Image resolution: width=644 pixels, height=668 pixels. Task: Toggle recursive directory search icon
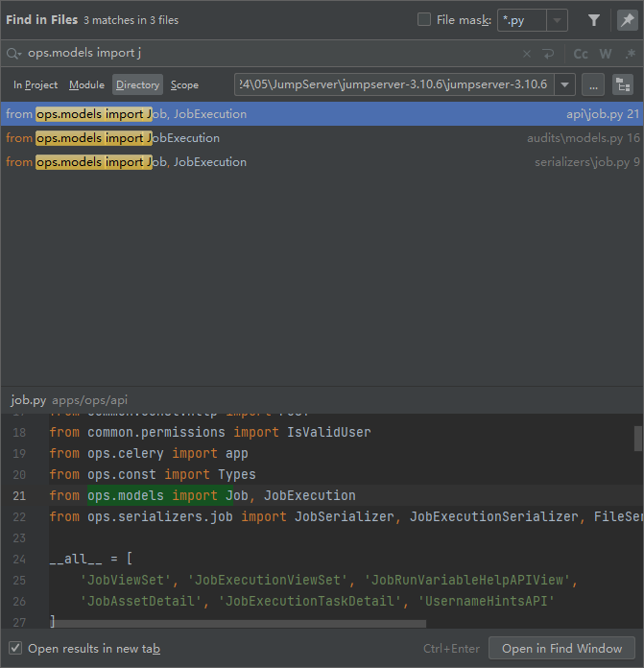(623, 84)
